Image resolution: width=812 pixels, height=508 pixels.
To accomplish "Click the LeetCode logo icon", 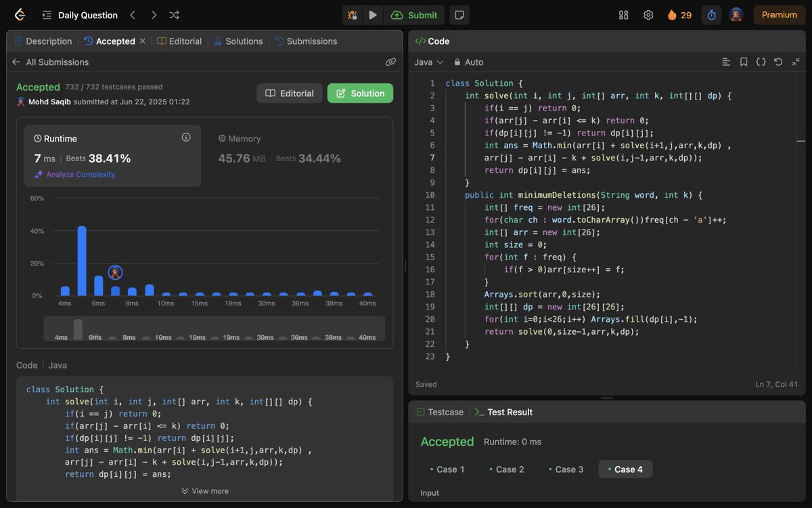I will pyautogui.click(x=20, y=15).
